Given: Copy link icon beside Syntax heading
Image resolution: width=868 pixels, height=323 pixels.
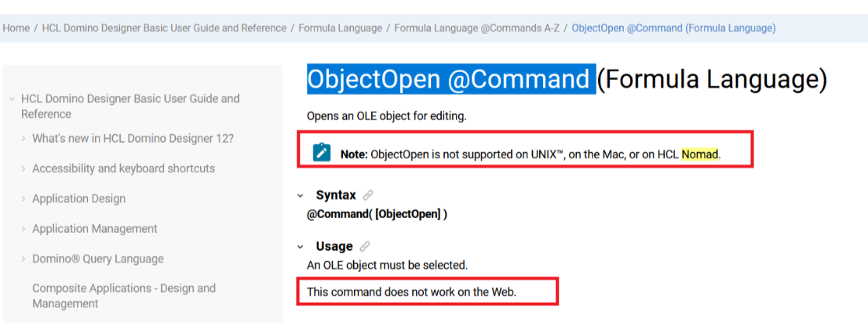Looking at the screenshot, I should point(367,194).
